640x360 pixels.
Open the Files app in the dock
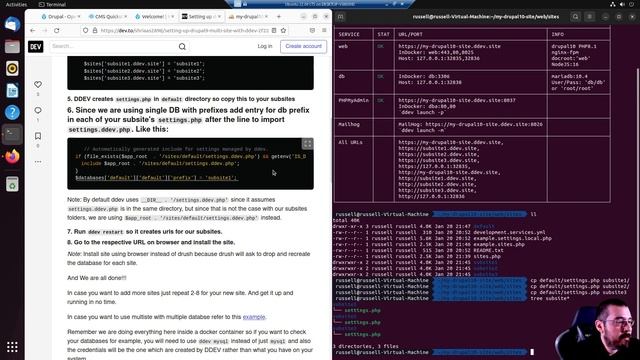coord(12,47)
